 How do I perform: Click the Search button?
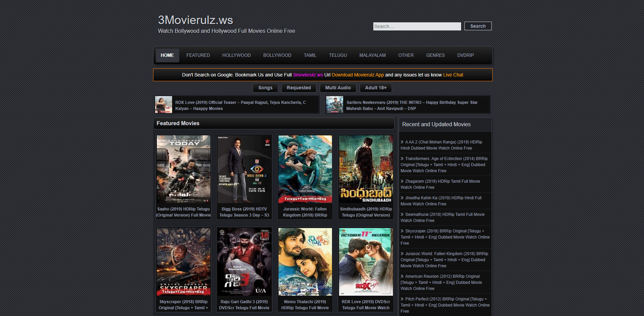[478, 26]
